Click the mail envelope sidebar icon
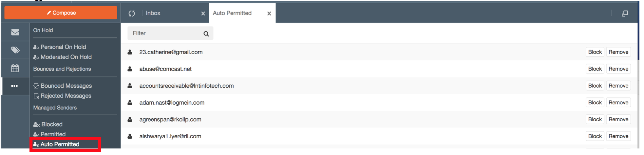This screenshot has height=155, width=644. pos(15,32)
